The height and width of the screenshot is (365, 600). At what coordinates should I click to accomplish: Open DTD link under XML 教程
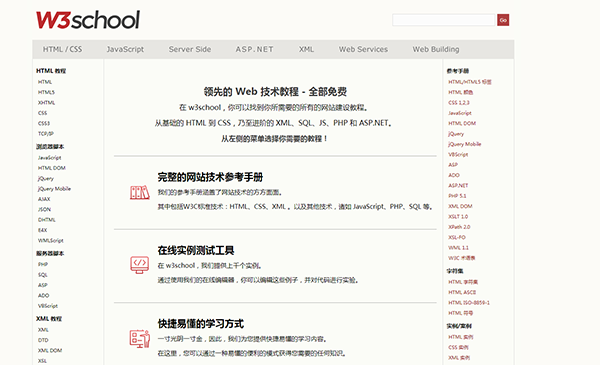[43, 340]
